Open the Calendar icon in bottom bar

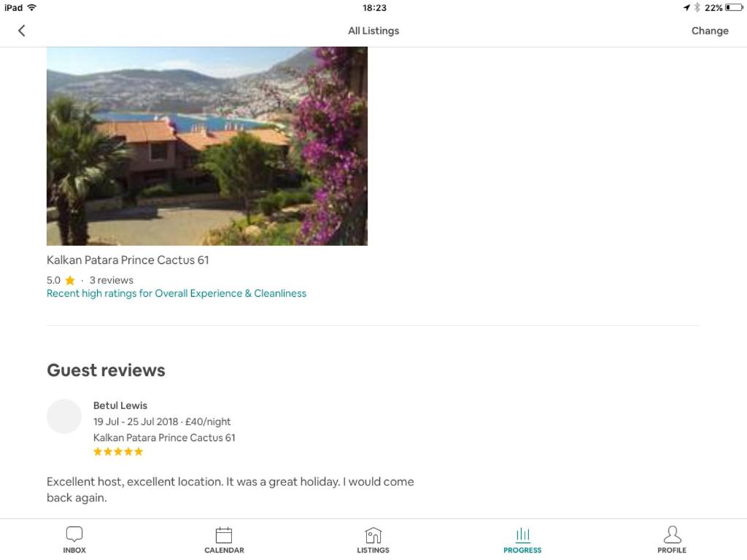224,534
